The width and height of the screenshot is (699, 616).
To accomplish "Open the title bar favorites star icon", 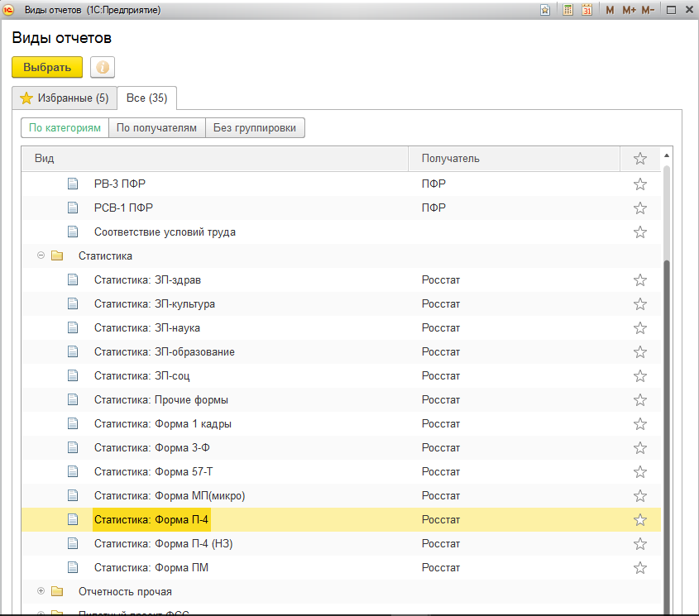I will [x=545, y=10].
